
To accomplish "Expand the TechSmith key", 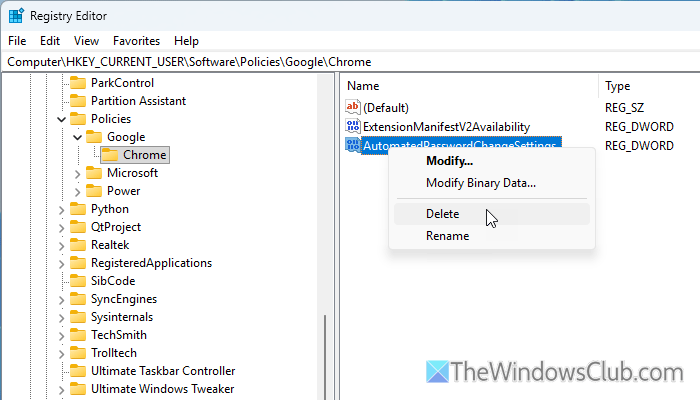I will click(x=62, y=335).
